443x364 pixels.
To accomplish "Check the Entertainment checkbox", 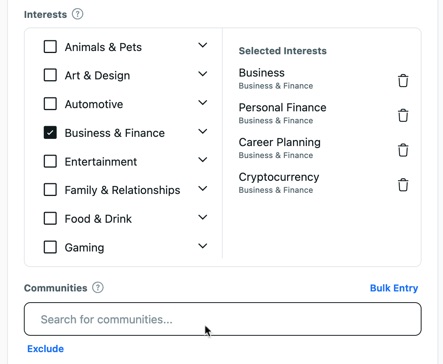I will coord(50,161).
